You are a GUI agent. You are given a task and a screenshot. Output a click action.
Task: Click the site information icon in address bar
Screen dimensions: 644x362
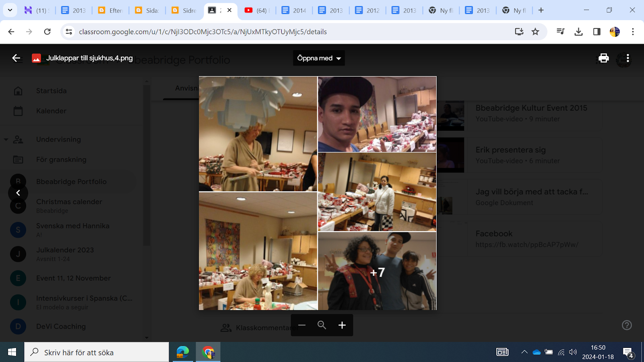[69, 32]
